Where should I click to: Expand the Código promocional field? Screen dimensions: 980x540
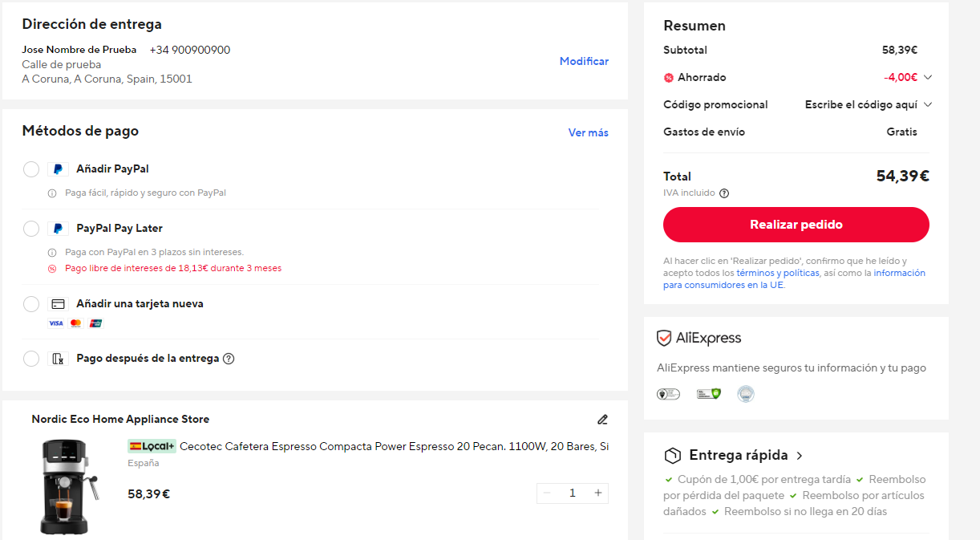click(x=928, y=105)
